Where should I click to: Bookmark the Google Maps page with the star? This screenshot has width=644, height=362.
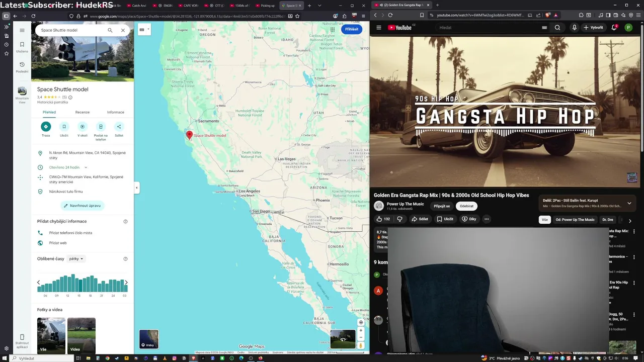298,16
